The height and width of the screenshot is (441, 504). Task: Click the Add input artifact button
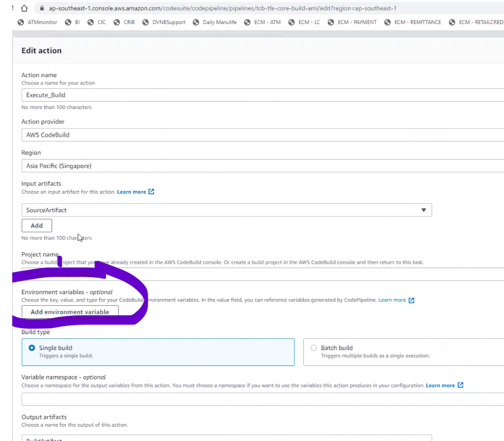coord(37,226)
